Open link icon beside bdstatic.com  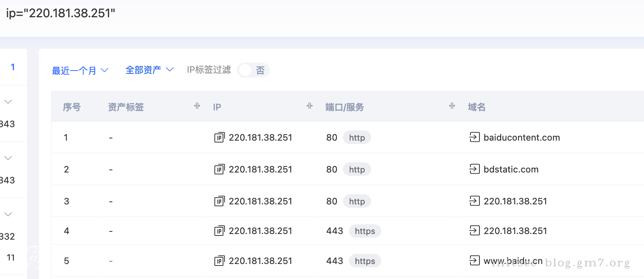click(474, 169)
